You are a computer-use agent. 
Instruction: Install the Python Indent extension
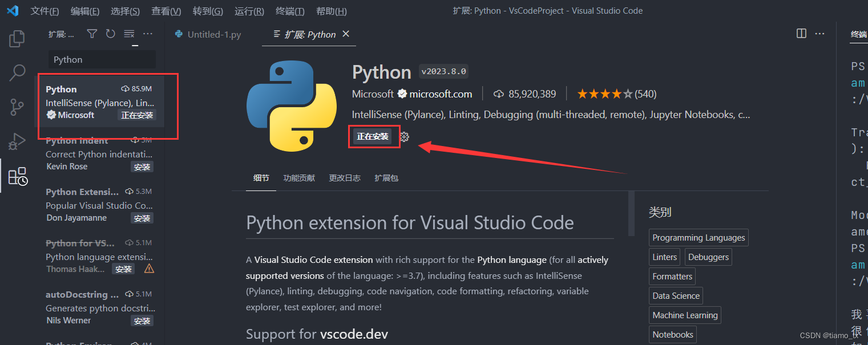click(142, 167)
